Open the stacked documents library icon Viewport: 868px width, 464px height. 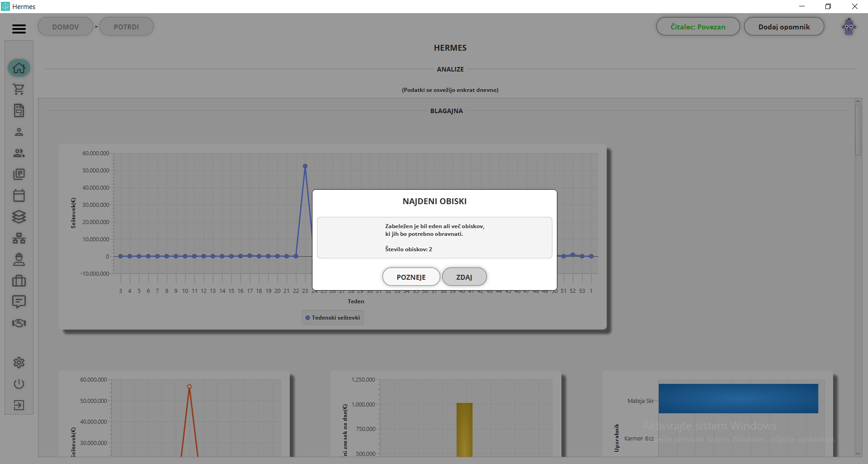[19, 174]
